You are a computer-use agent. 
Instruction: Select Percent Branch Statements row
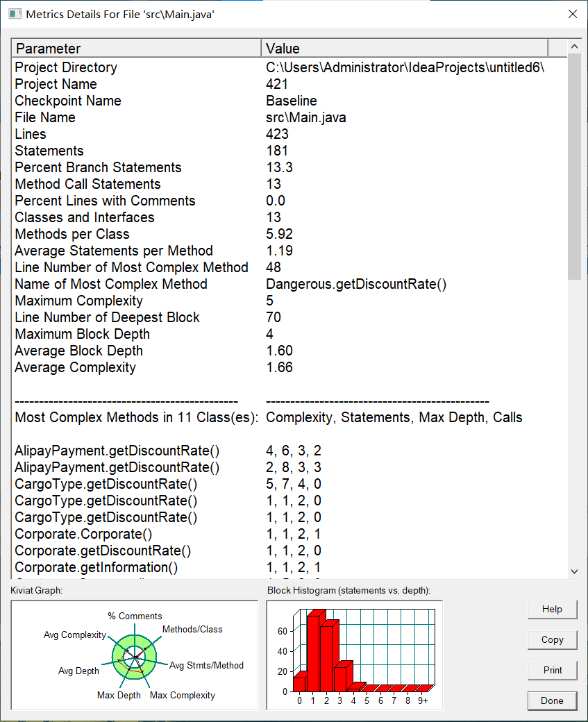coord(289,167)
